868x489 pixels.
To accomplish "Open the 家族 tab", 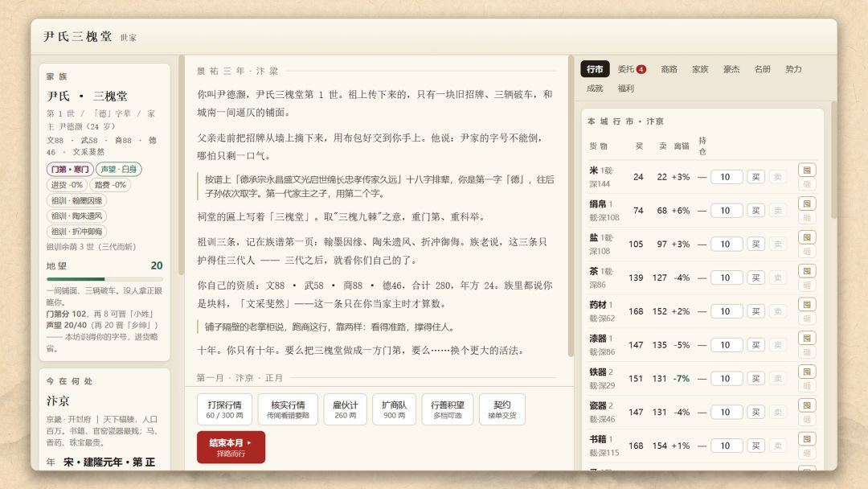I will (x=700, y=69).
